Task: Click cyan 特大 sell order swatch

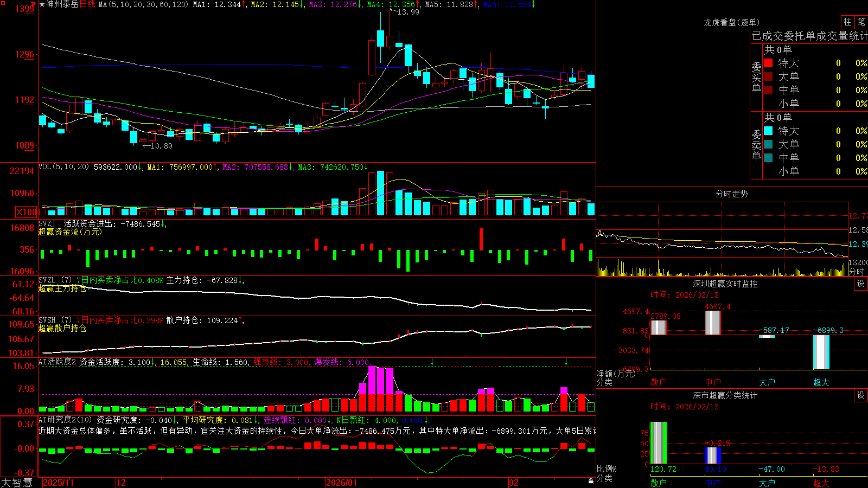Action: [x=768, y=131]
